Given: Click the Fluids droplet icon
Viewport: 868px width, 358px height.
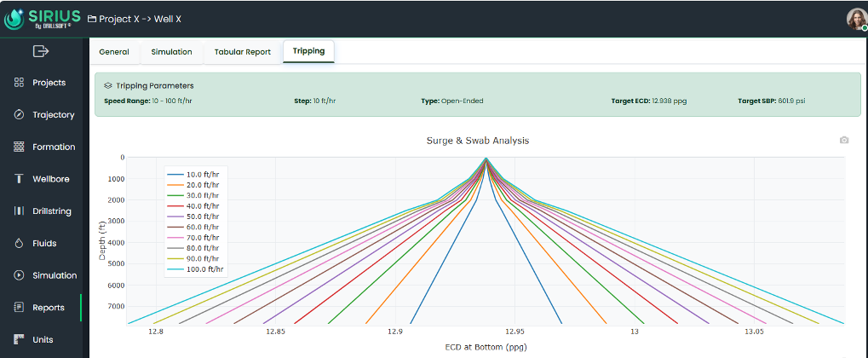Looking at the screenshot, I should coord(19,244).
